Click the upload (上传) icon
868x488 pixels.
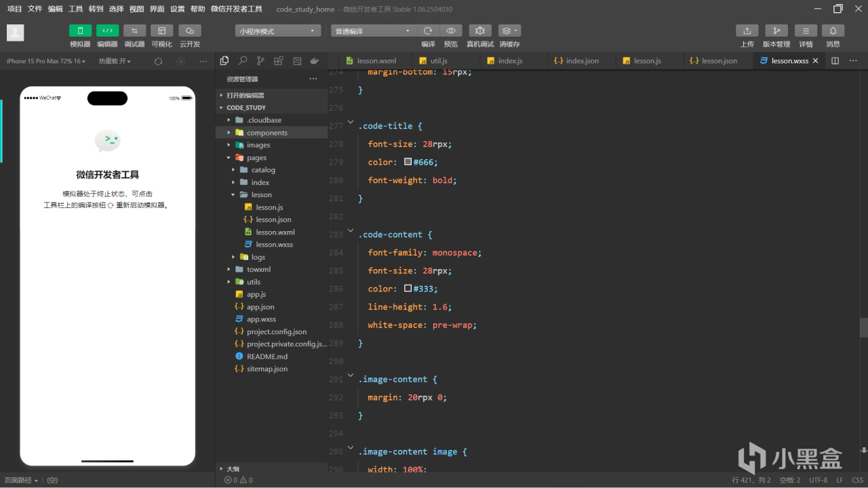[x=747, y=31]
